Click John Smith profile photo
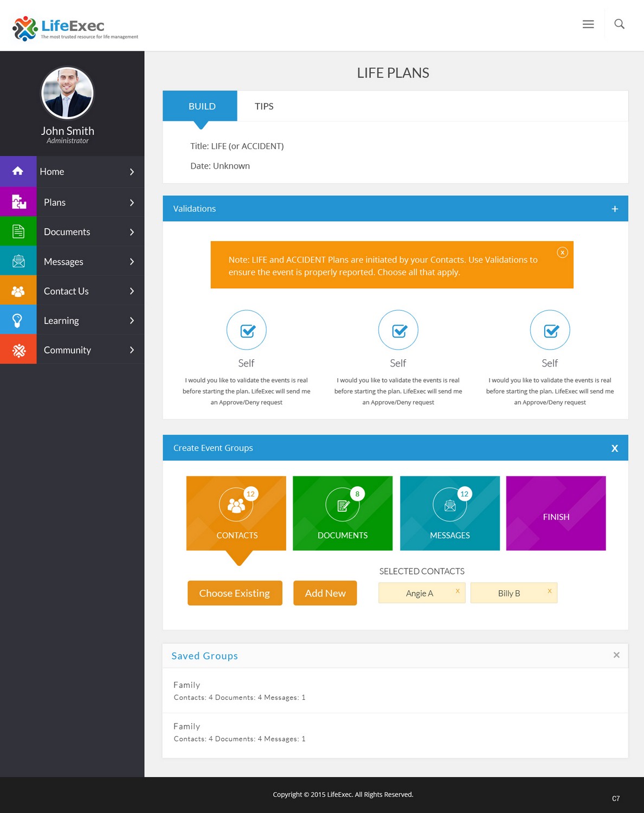644x813 pixels. point(67,93)
